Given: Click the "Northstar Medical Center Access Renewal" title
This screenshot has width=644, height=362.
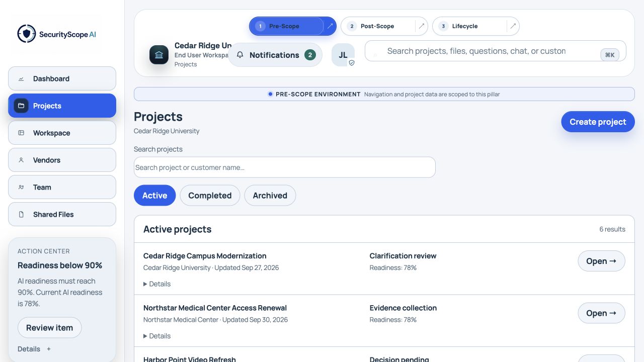Looking at the screenshot, I should click(x=215, y=308).
